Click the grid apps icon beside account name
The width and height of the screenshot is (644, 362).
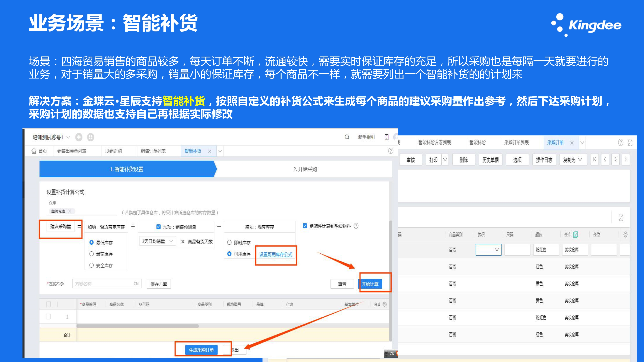[x=91, y=137]
